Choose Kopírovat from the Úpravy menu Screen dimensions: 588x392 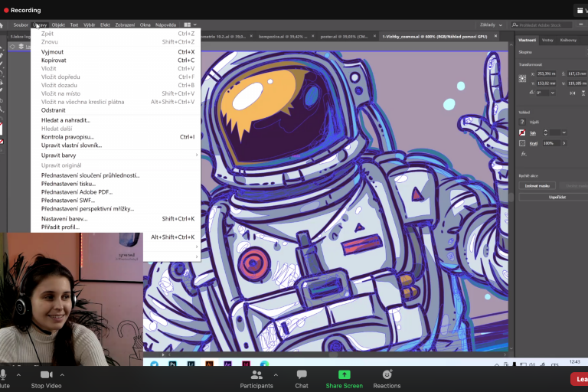coord(54,60)
